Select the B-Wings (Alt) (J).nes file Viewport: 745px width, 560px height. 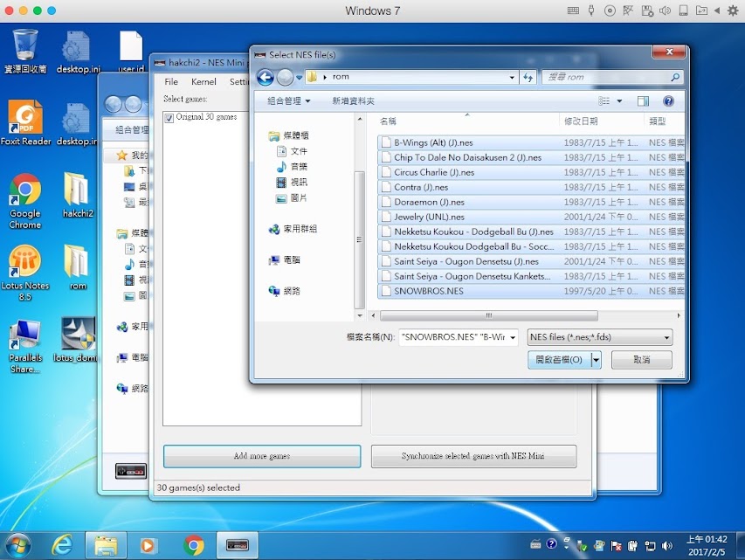pyautogui.click(x=531, y=142)
